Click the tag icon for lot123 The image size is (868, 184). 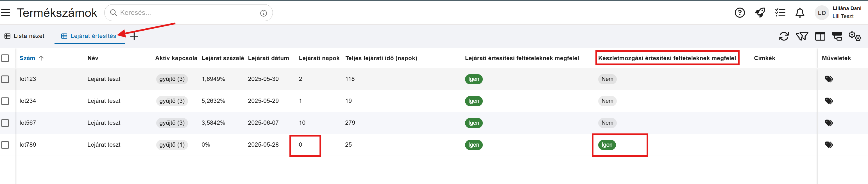829,79
